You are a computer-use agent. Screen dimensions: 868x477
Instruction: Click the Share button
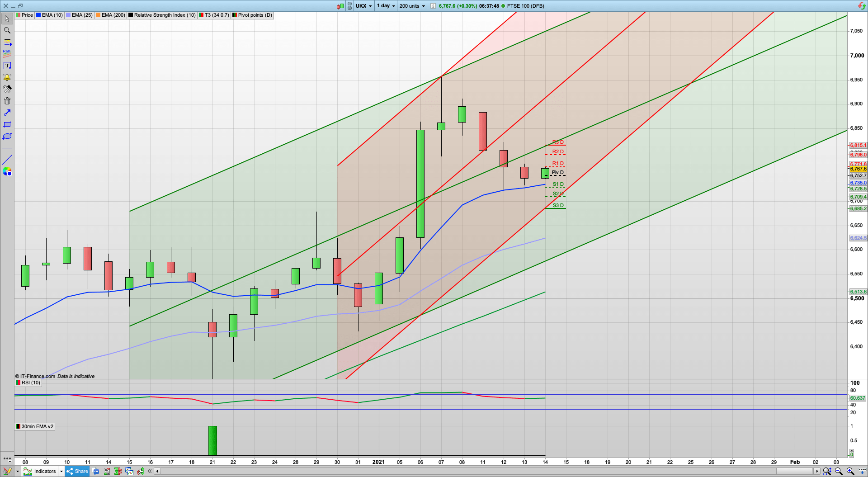(x=77, y=471)
